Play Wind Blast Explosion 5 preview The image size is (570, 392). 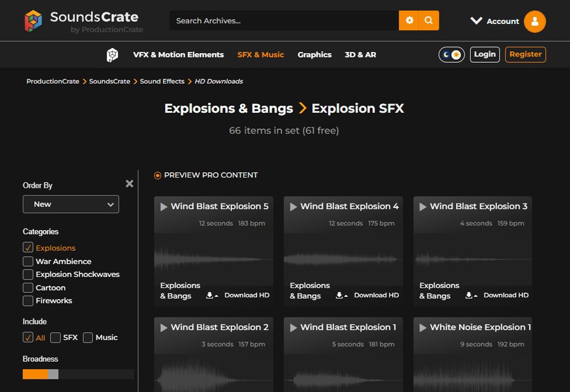[x=163, y=206]
